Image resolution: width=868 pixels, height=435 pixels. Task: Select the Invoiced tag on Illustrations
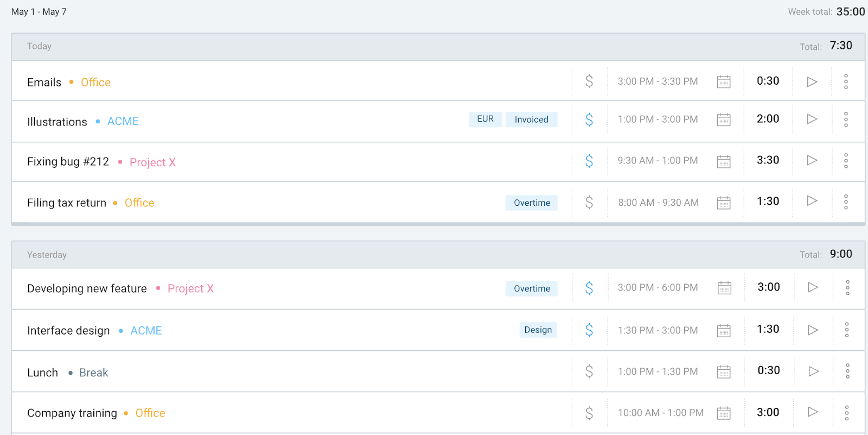[x=531, y=119]
